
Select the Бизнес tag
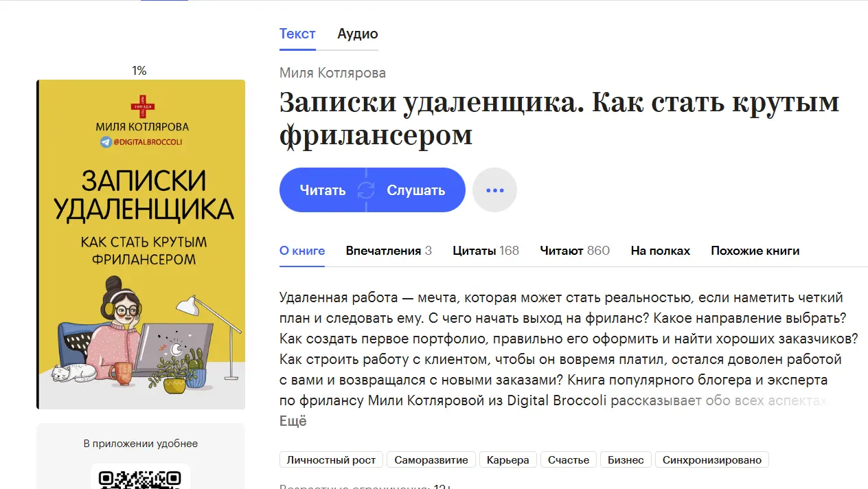click(x=626, y=460)
